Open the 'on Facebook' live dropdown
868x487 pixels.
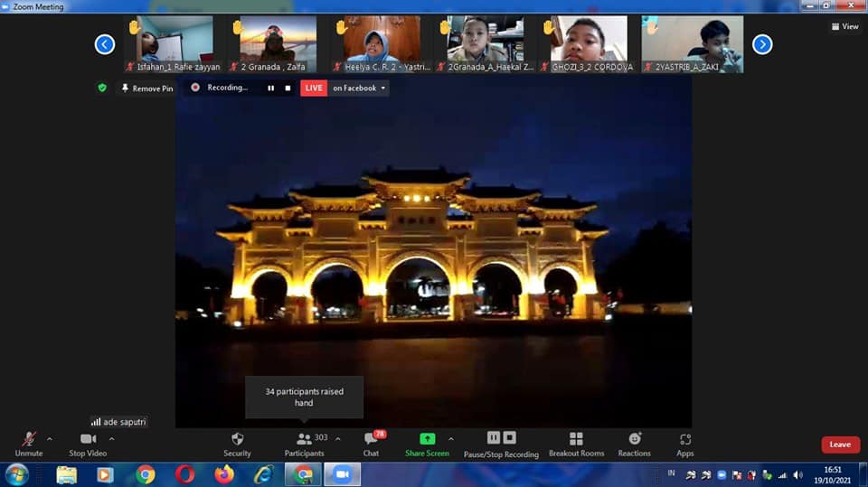(x=359, y=88)
